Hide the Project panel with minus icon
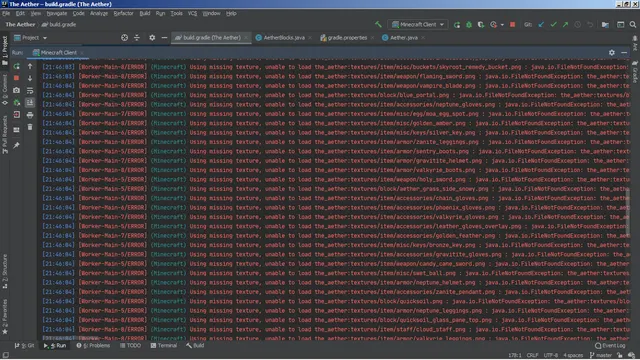This screenshot has width=640, height=360. (x=164, y=38)
